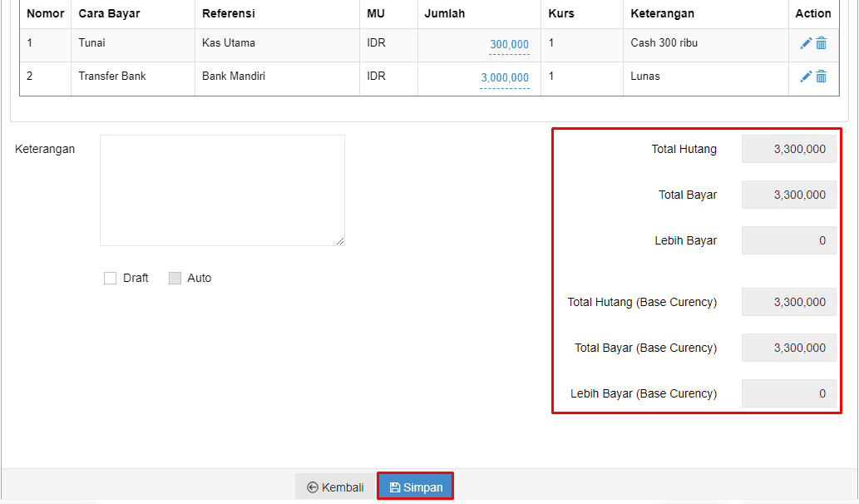This screenshot has width=859, height=504.
Task: Select the Kas Utama reference cell
Action: pos(277,45)
